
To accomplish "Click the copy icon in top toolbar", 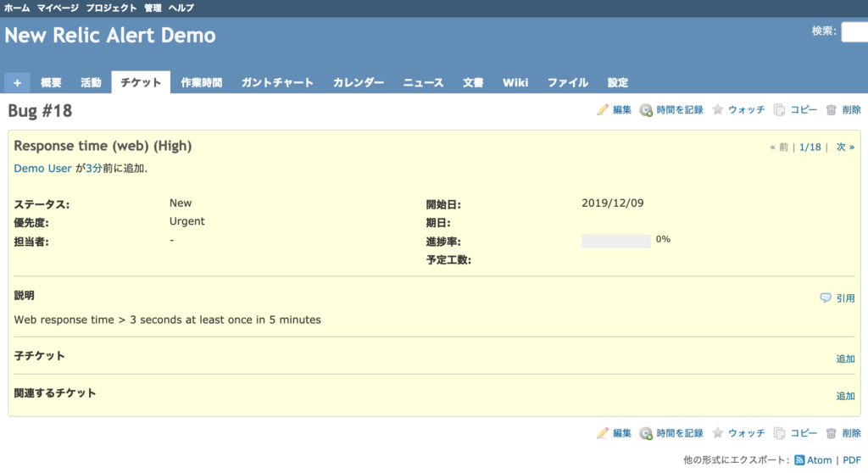I will pyautogui.click(x=780, y=110).
